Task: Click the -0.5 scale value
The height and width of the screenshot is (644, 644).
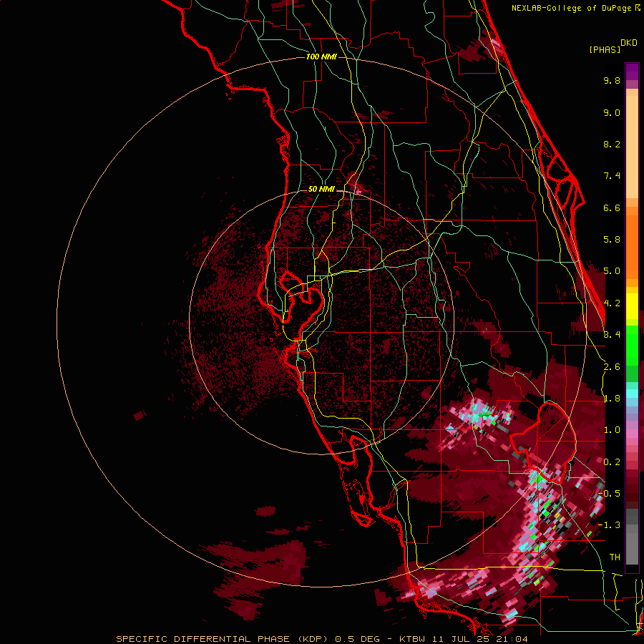Action: pyautogui.click(x=609, y=494)
